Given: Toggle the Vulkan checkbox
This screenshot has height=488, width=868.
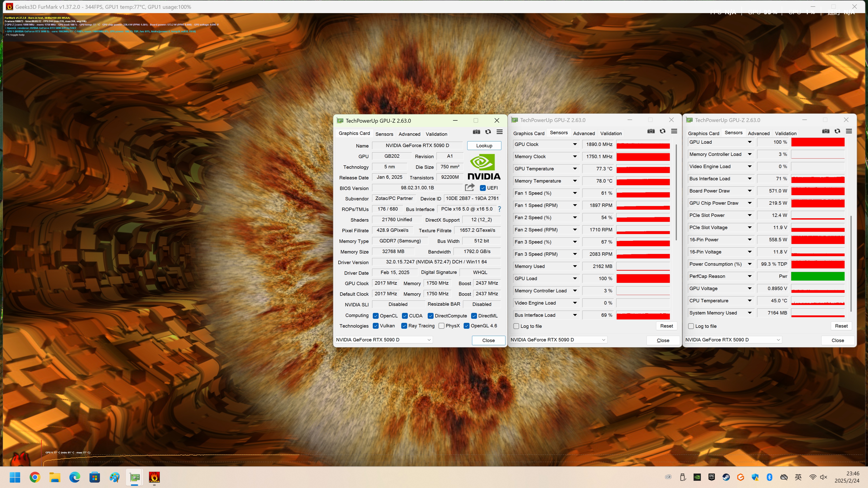Looking at the screenshot, I should [376, 326].
